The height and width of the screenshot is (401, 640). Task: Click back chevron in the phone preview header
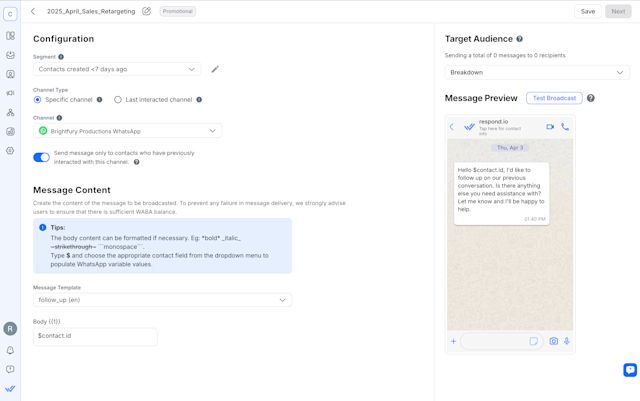pyautogui.click(x=452, y=127)
